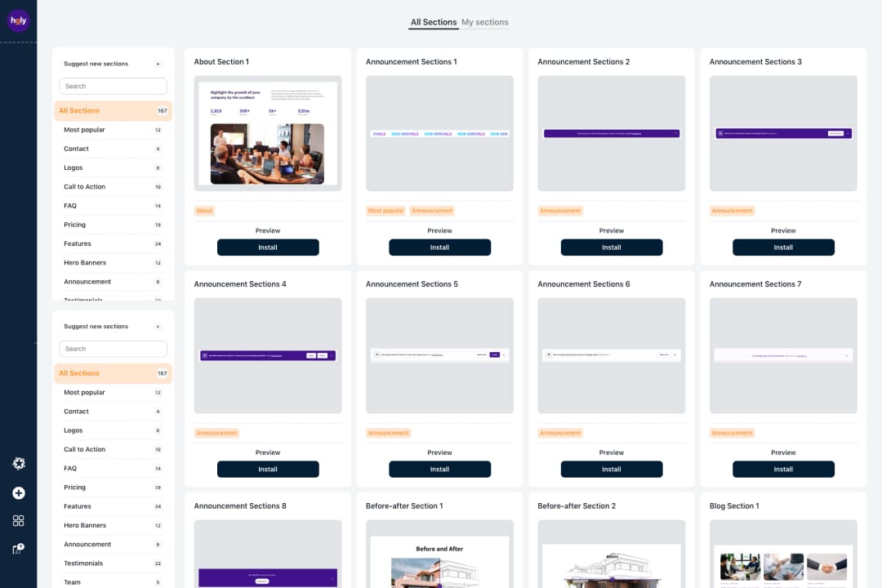Select the Team category

[113, 581]
